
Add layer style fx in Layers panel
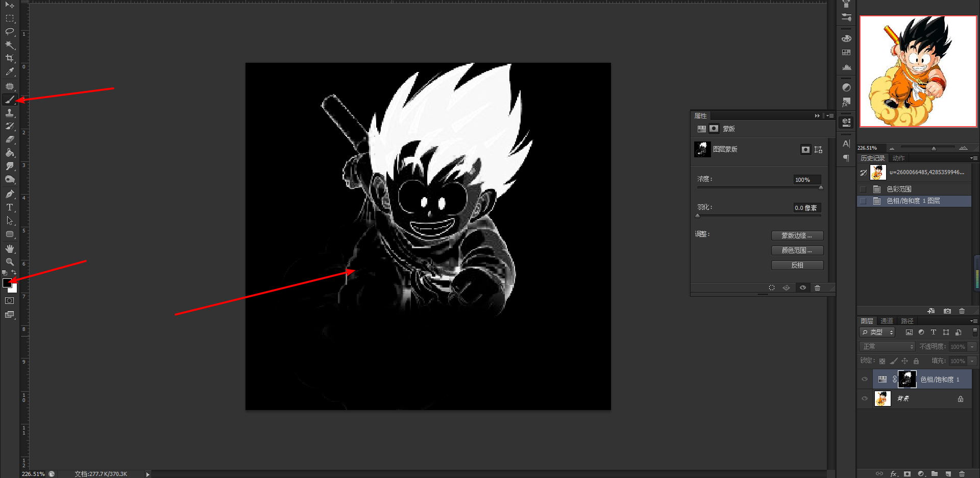coord(894,474)
